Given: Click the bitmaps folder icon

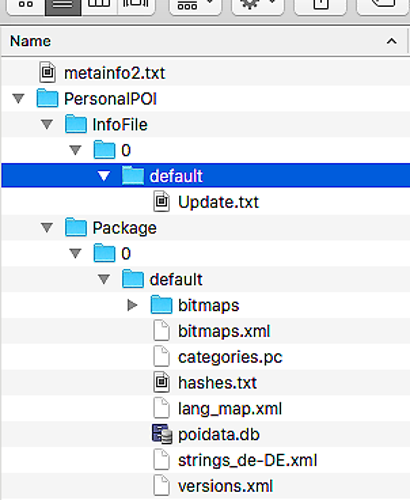Looking at the screenshot, I should click(161, 304).
